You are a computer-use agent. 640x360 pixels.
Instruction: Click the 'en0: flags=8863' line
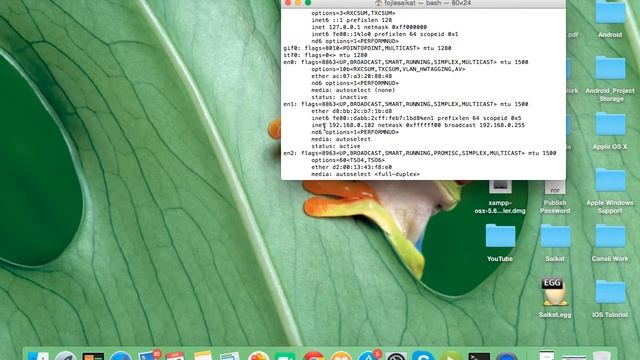[x=406, y=62]
